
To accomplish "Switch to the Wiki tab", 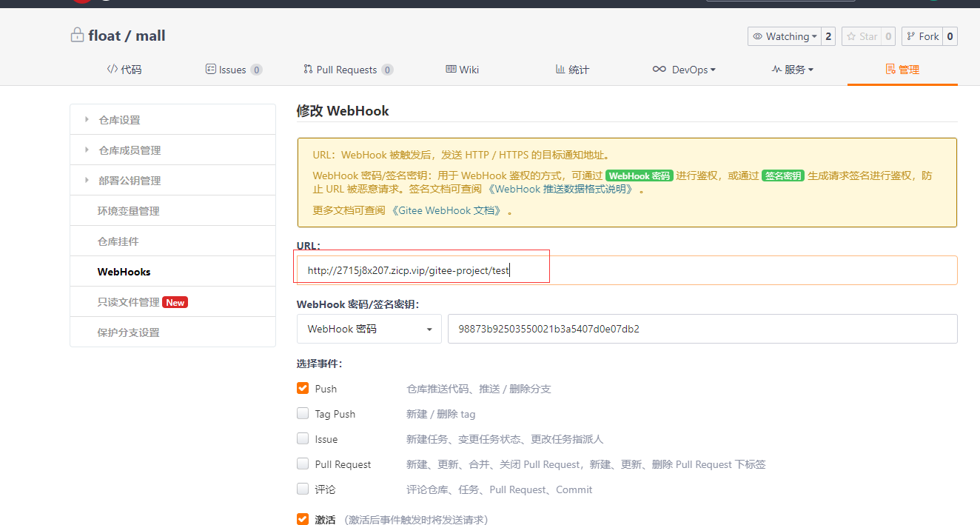I will point(462,70).
